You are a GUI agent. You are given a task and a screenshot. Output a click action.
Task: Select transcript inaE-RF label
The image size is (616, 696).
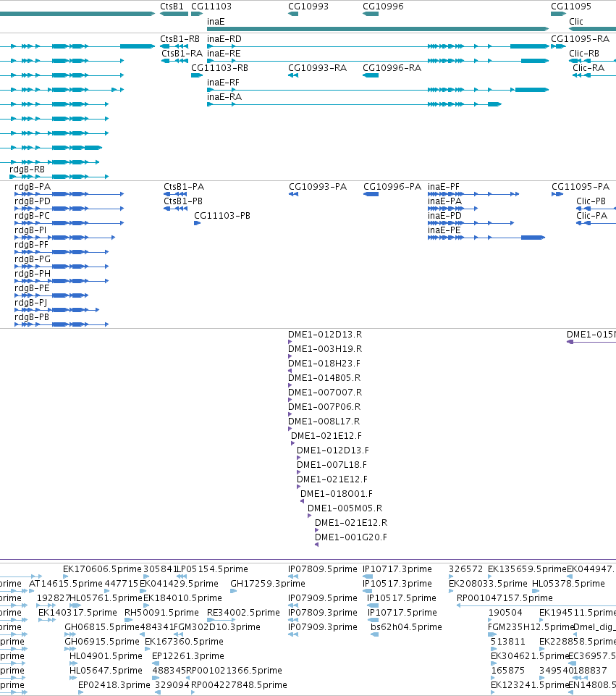click(223, 83)
